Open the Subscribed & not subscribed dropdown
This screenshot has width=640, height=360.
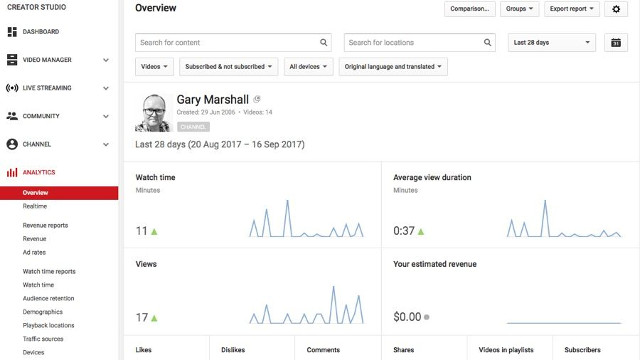[229, 67]
